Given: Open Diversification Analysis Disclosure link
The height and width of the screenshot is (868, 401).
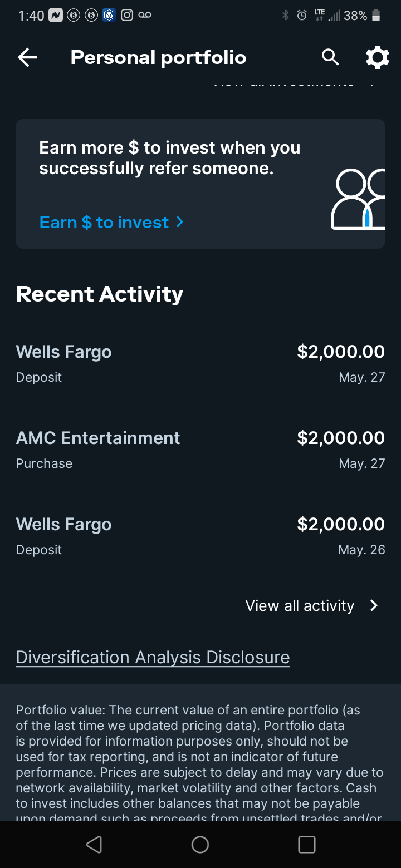Looking at the screenshot, I should pyautogui.click(x=153, y=657).
